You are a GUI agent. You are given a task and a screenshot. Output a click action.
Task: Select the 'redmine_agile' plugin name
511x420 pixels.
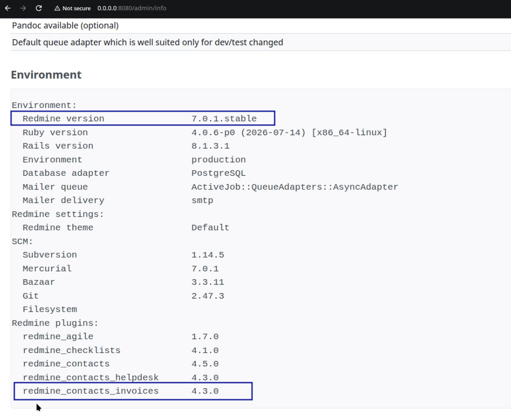[58, 337]
